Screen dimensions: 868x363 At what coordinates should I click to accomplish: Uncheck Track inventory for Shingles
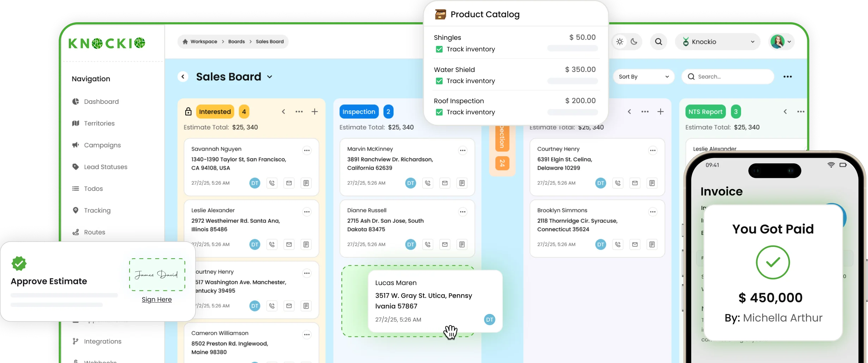(x=439, y=49)
